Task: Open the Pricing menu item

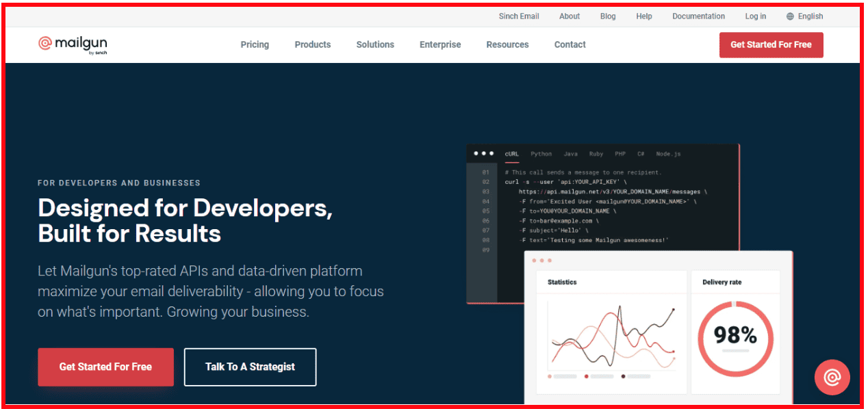Action: [255, 44]
